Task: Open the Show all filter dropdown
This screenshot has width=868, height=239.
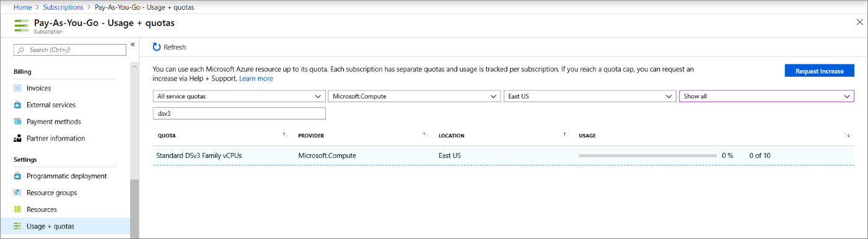Action: pos(766,97)
